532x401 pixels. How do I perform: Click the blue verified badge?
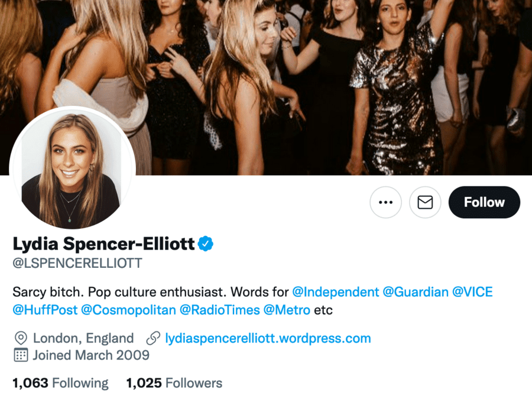[x=205, y=243]
